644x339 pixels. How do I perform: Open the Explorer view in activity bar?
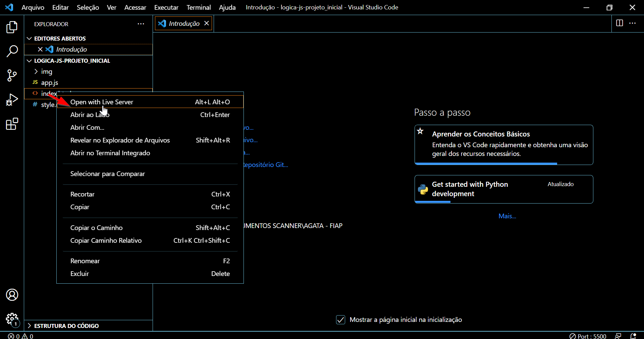[12, 27]
